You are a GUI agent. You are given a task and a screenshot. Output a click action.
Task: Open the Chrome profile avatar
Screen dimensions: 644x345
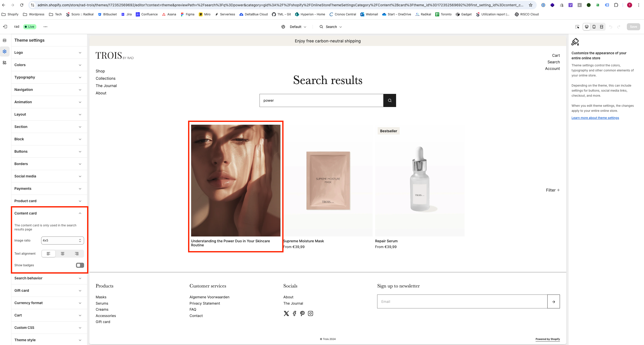click(630, 5)
